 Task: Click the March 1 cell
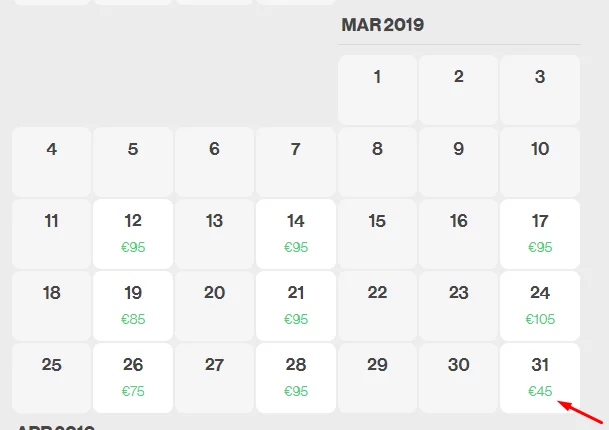[377, 89]
